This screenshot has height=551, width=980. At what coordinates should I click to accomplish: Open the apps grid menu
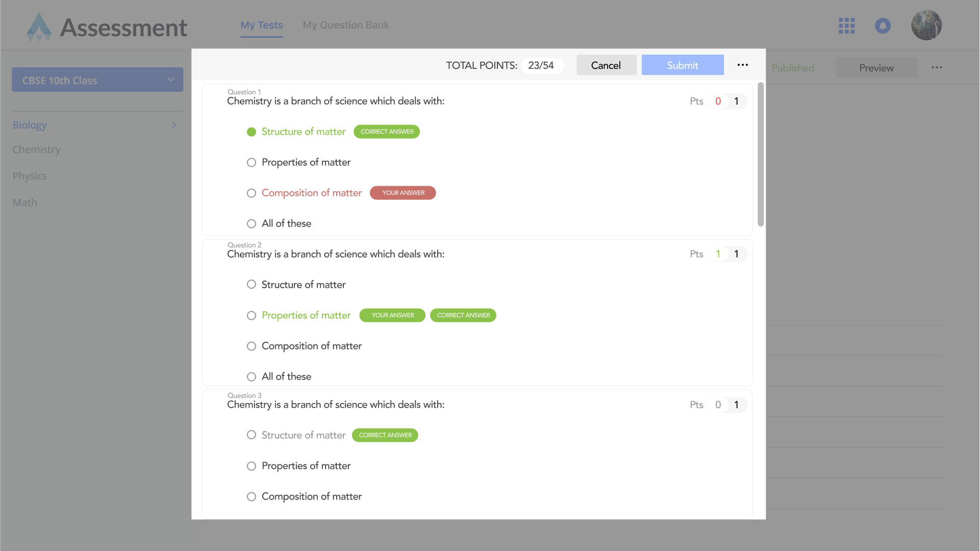point(846,26)
